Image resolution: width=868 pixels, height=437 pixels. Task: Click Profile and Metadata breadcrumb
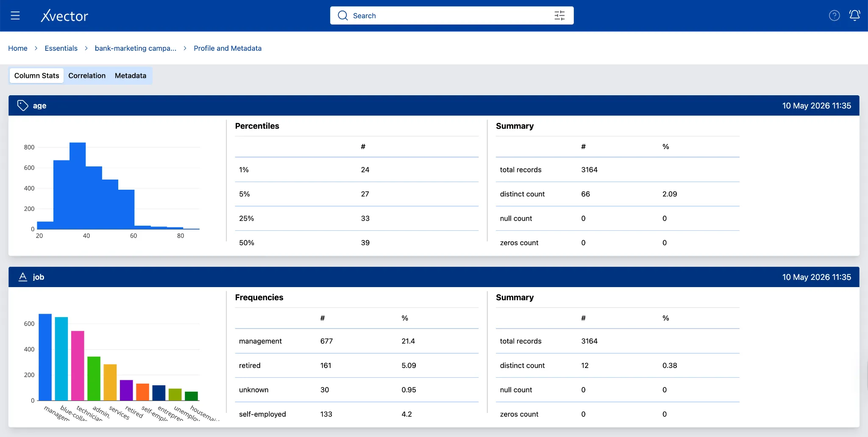coord(228,48)
